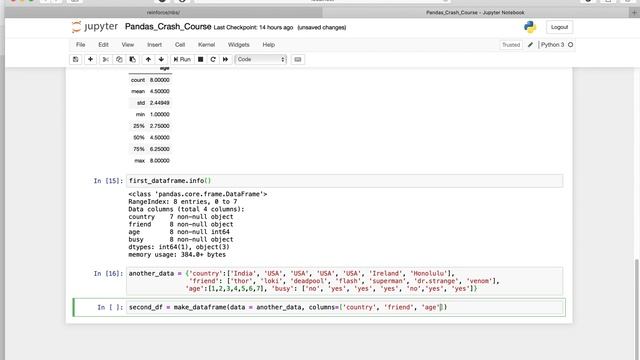Click the max 8.00000 output row
Image resolution: width=640 pixels, height=360 pixels.
(x=150, y=161)
